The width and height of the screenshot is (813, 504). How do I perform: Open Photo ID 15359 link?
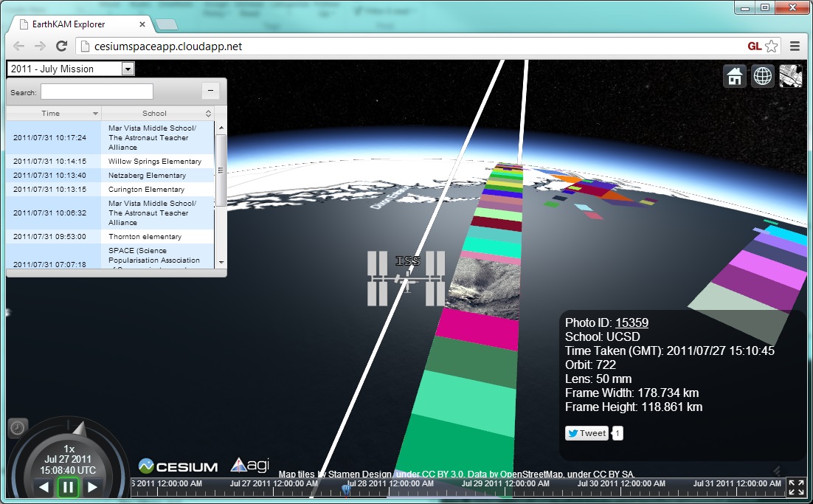632,322
